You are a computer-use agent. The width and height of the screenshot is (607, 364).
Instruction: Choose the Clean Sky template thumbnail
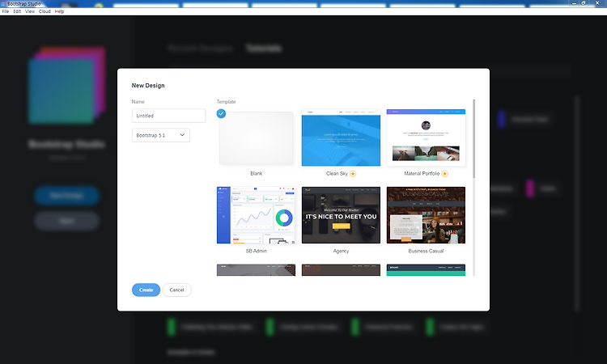click(341, 138)
